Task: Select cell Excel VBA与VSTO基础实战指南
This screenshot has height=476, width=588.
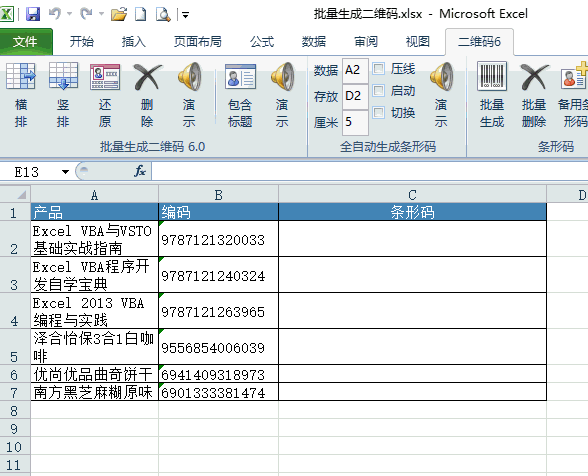Action: pyautogui.click(x=94, y=239)
